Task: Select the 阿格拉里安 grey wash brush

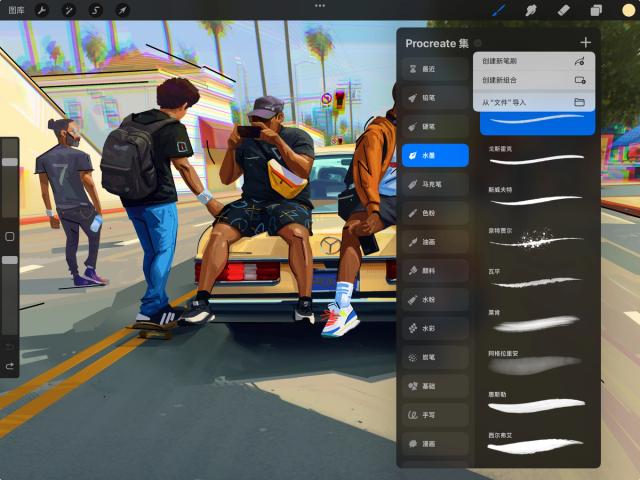Action: tap(537, 361)
